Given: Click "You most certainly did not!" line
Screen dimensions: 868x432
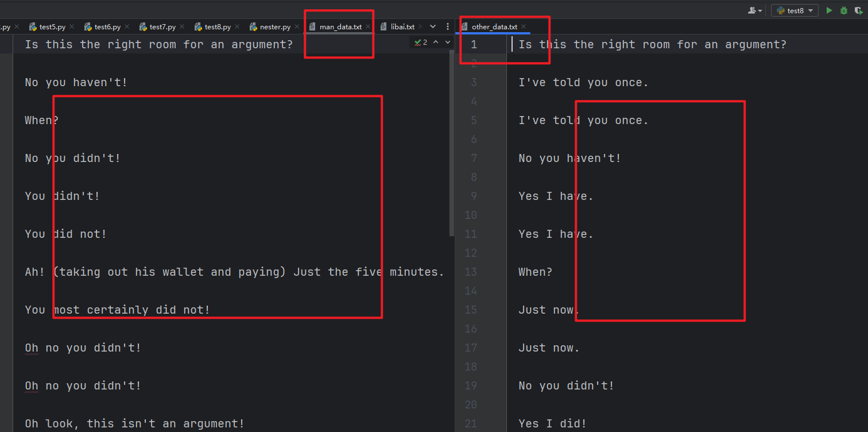Looking at the screenshot, I should 118,310.
